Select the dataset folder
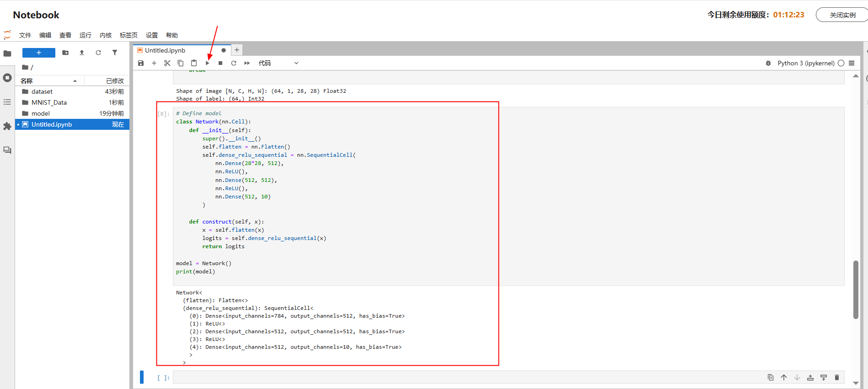868x389 pixels. 72,91
